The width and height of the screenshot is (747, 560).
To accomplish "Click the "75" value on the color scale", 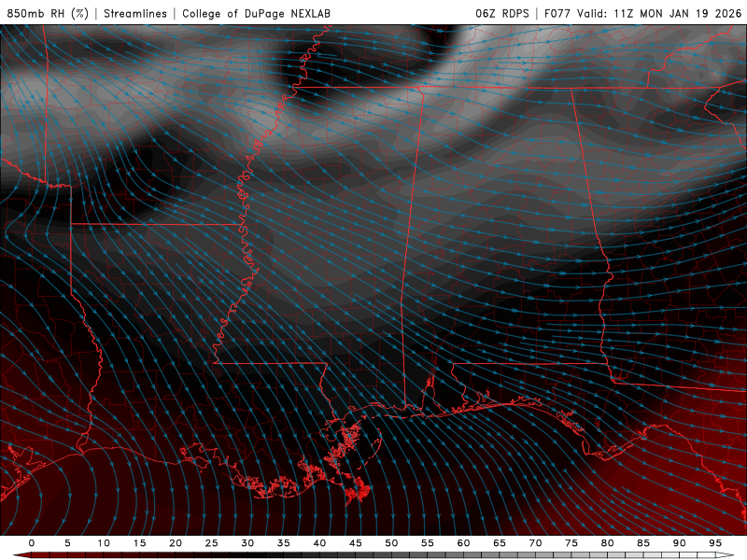I will coord(571,543).
